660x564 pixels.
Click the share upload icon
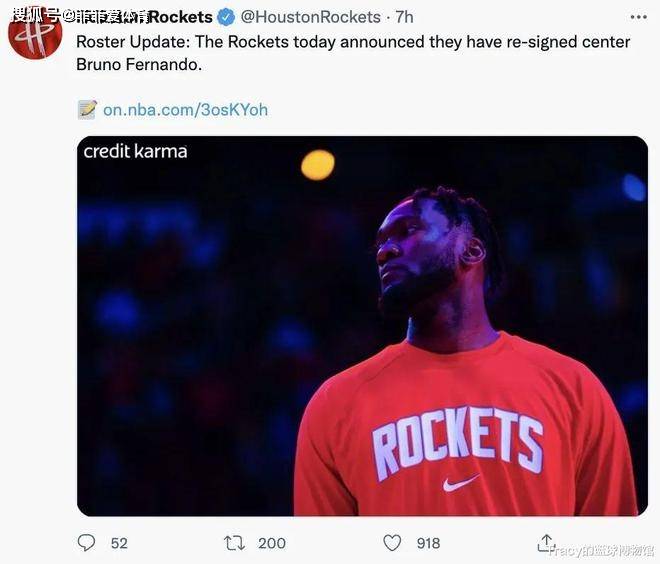pos(547,542)
